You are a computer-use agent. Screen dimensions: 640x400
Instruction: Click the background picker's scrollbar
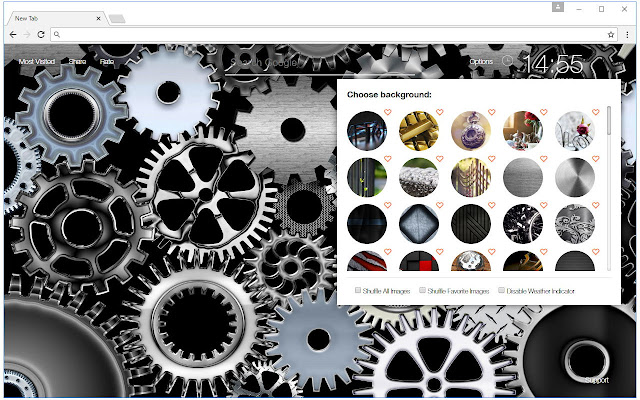click(609, 120)
